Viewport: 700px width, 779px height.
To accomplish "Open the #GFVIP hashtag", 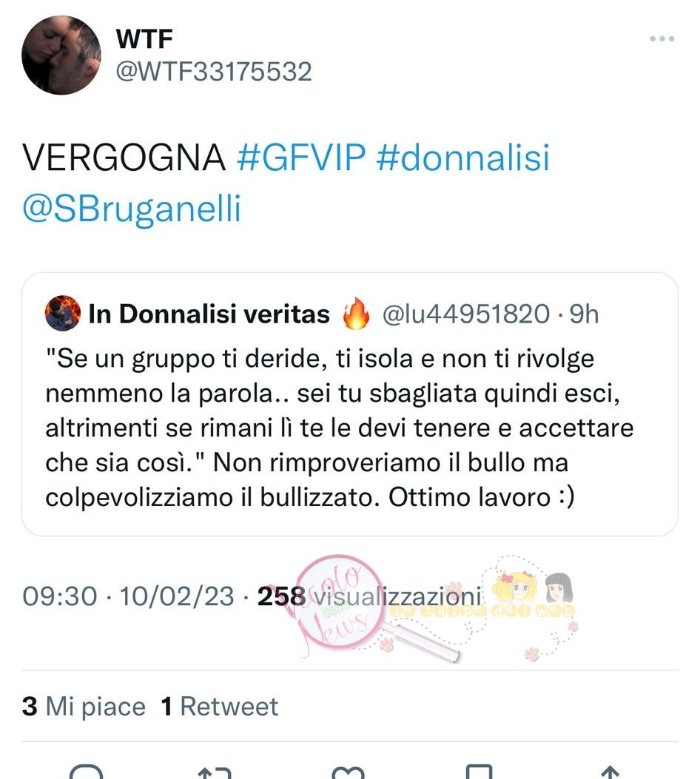I will coord(301,158).
